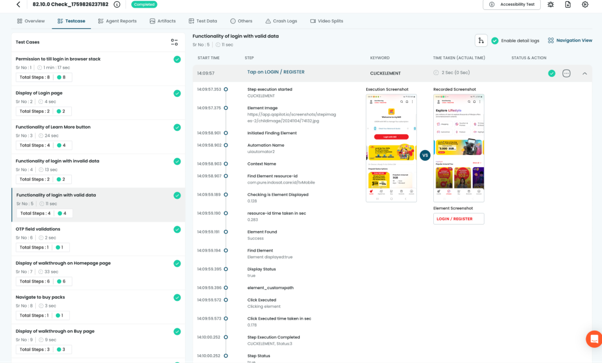The width and height of the screenshot is (602, 363).
Task: Open the Artifacts tab
Action: pos(162,21)
